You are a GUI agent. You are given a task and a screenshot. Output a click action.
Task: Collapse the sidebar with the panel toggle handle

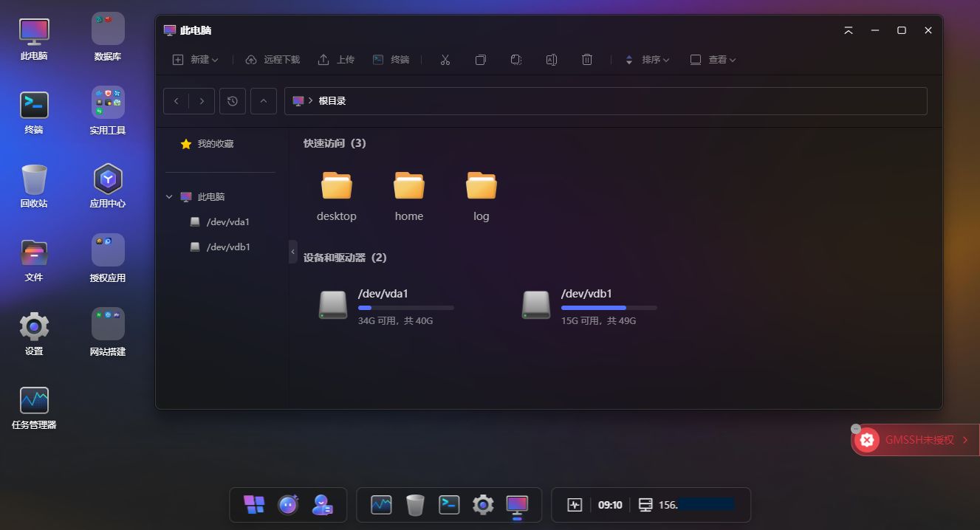tap(292, 252)
